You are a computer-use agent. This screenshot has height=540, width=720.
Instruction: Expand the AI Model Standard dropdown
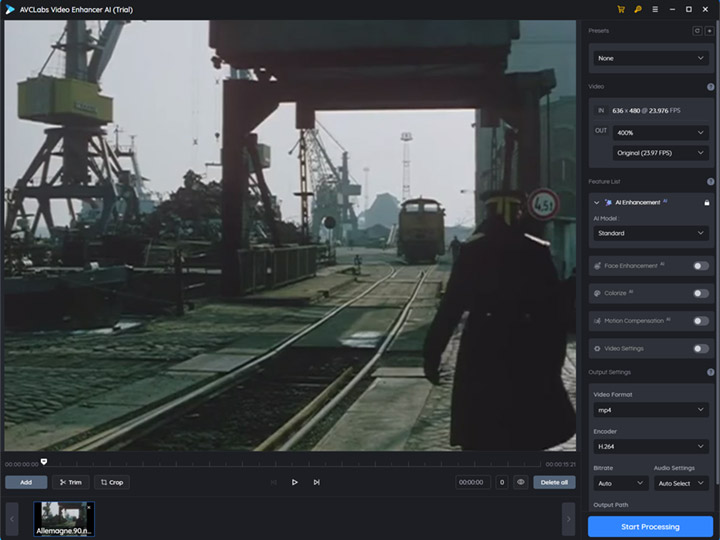(x=650, y=233)
